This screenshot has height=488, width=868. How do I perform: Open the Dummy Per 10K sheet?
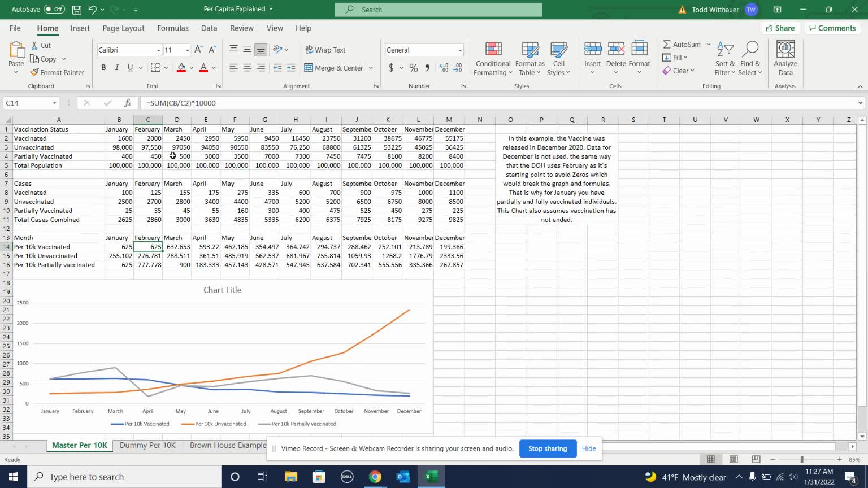(x=147, y=445)
